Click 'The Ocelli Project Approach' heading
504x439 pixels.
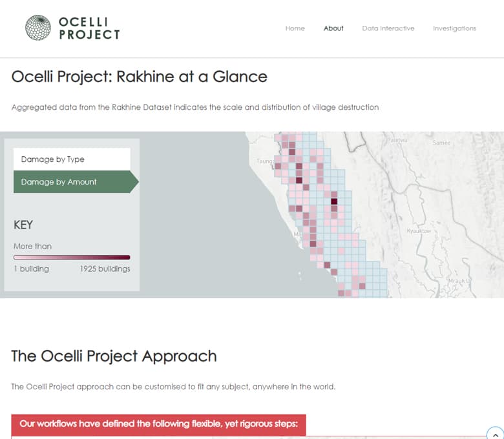click(114, 356)
